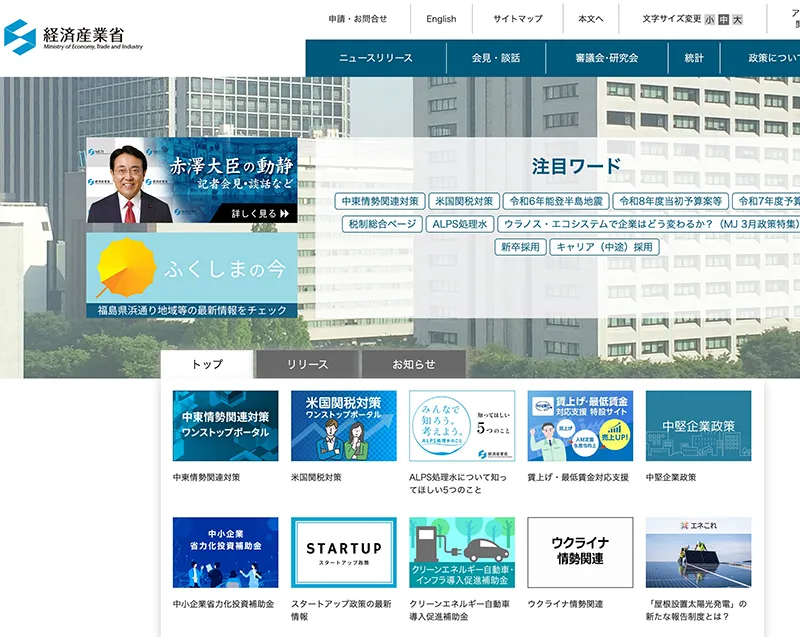Click the ウクライナ情勢関連 caption link
Screen dimensions: 800x637
pos(565,604)
